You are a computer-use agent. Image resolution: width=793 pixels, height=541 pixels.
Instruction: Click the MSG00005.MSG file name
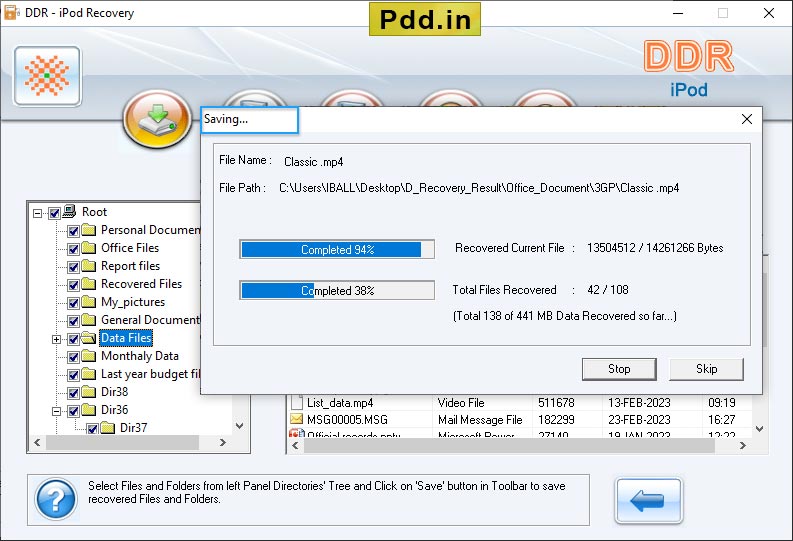click(347, 420)
